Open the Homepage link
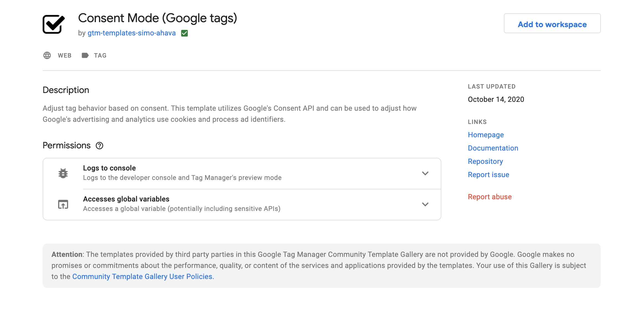 click(x=486, y=135)
